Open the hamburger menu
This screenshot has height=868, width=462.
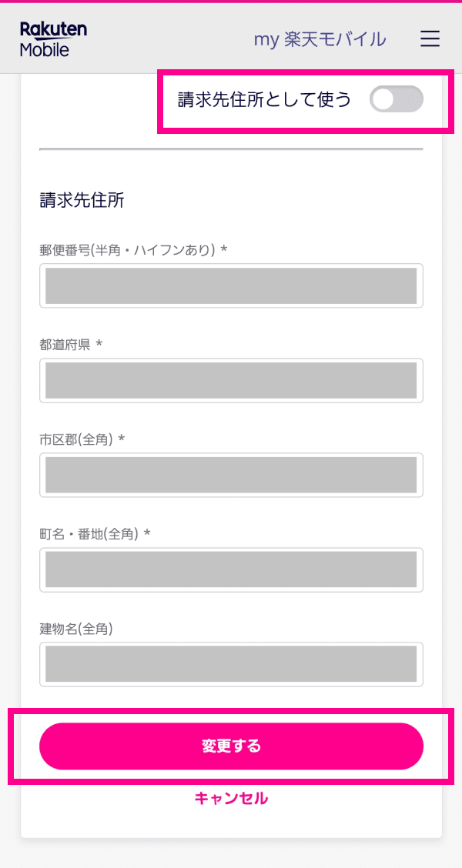(430, 39)
